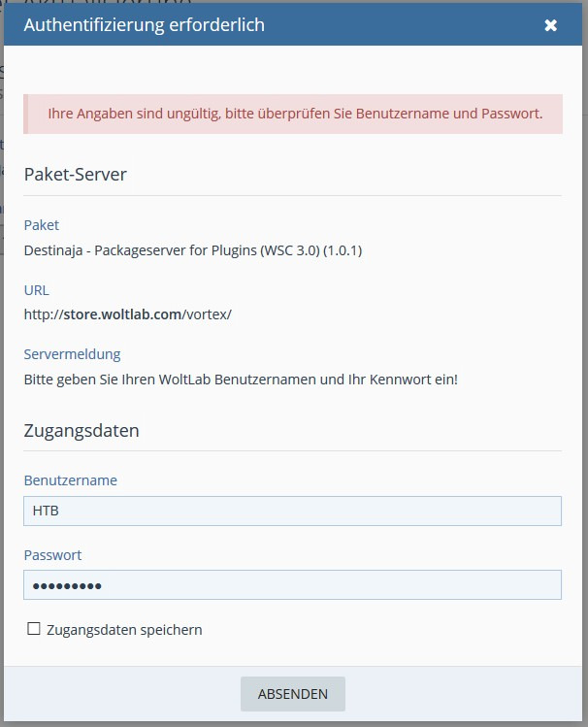This screenshot has width=588, height=727.
Task: Click the Zugangsdaten section heading
Action: point(81,430)
